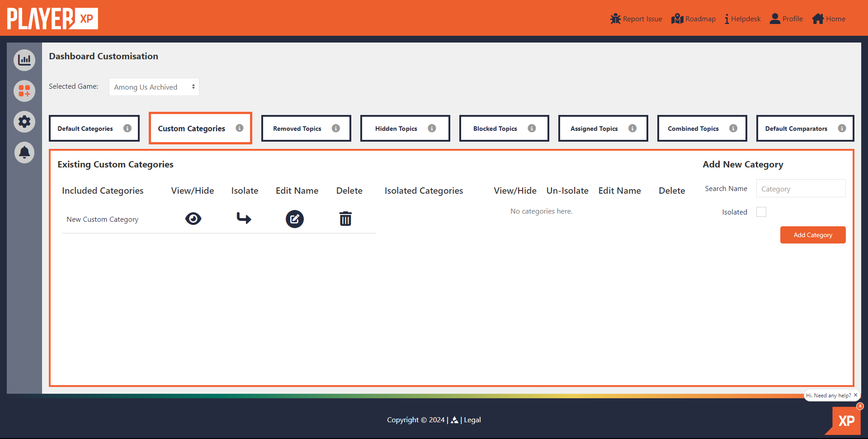
Task: Dismiss the 'Need any help?' bubble
Action: (855, 395)
